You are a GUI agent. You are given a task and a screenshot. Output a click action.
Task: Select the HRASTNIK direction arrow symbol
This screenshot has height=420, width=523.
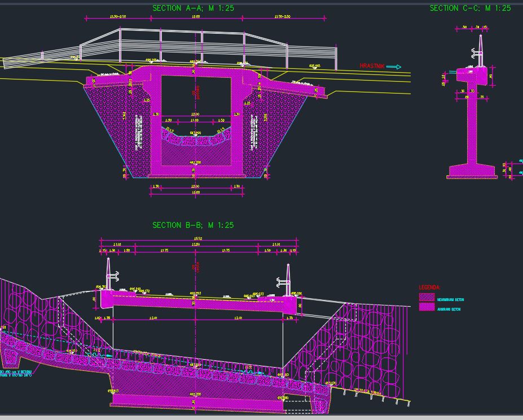click(x=393, y=65)
